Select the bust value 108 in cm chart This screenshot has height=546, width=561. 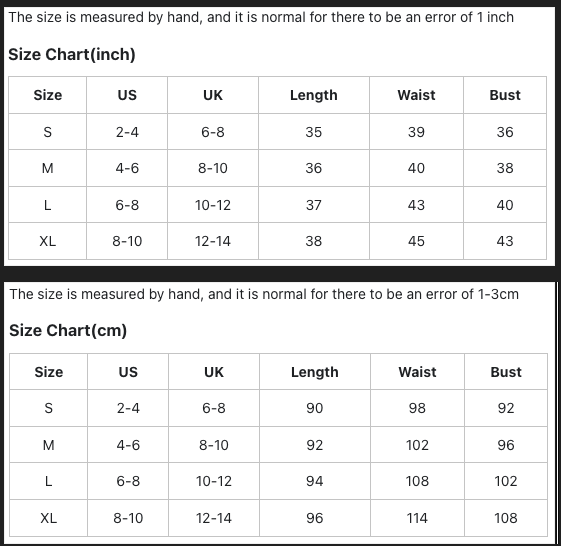click(x=506, y=518)
